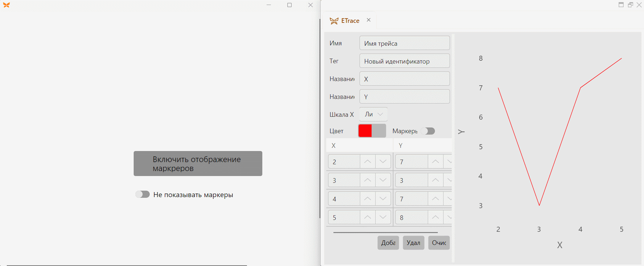The image size is (644, 266).
Task: Click Включить отображение маркеров button
Action: (198, 164)
